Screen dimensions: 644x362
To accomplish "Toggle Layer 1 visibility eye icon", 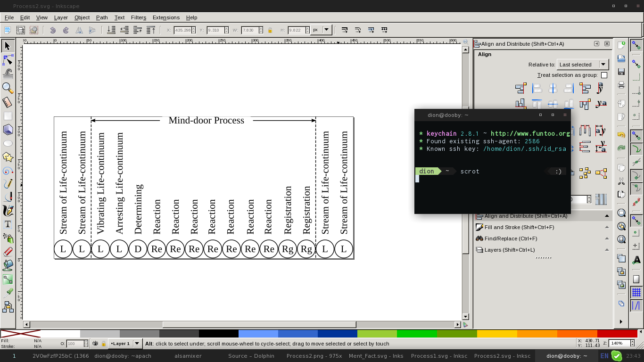I will coord(95,344).
